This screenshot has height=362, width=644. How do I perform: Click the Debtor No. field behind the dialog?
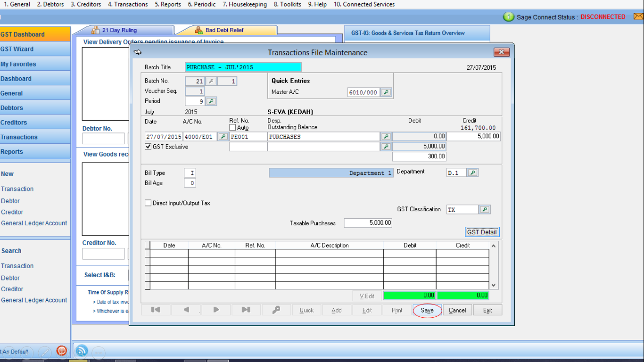click(x=103, y=139)
